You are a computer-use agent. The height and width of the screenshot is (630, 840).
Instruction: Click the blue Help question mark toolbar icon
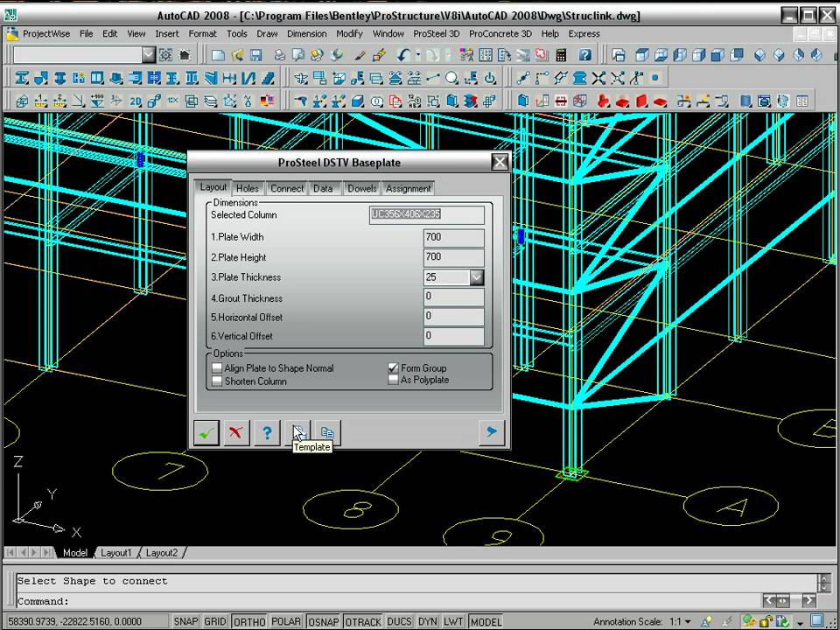[585, 54]
